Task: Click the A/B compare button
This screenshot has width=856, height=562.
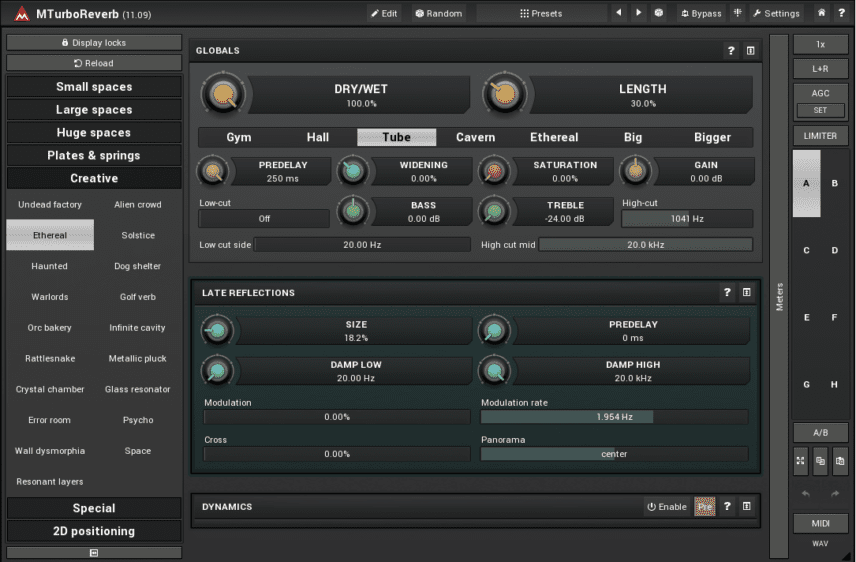Action: pos(820,433)
